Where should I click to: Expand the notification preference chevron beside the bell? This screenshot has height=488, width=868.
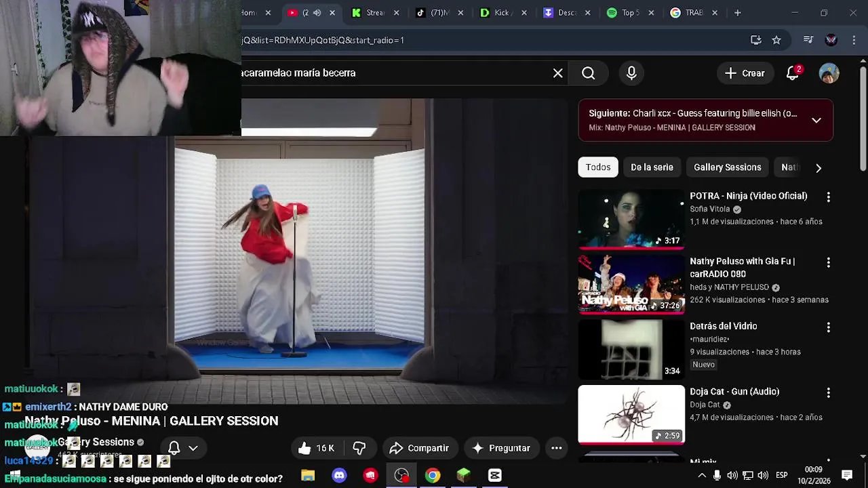click(193, 448)
